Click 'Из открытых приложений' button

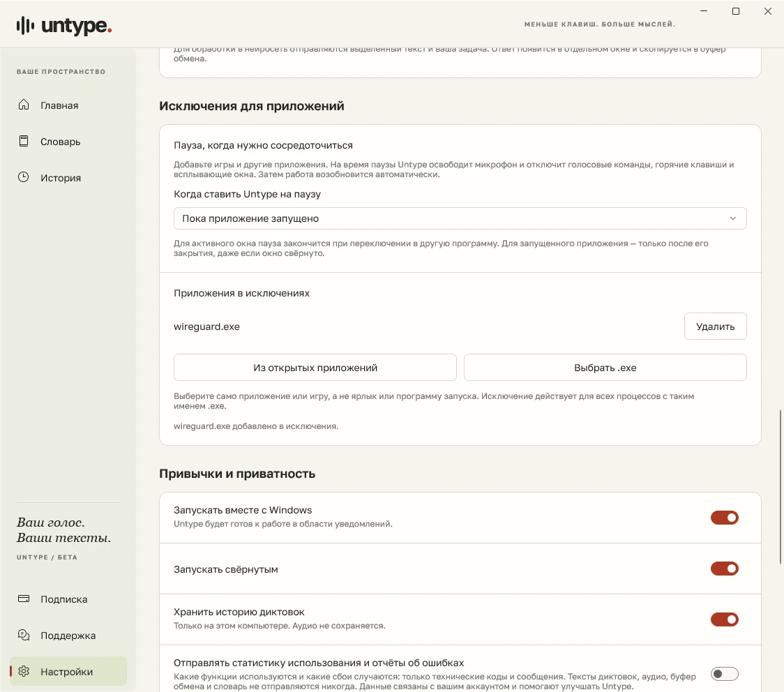pyautogui.click(x=315, y=368)
